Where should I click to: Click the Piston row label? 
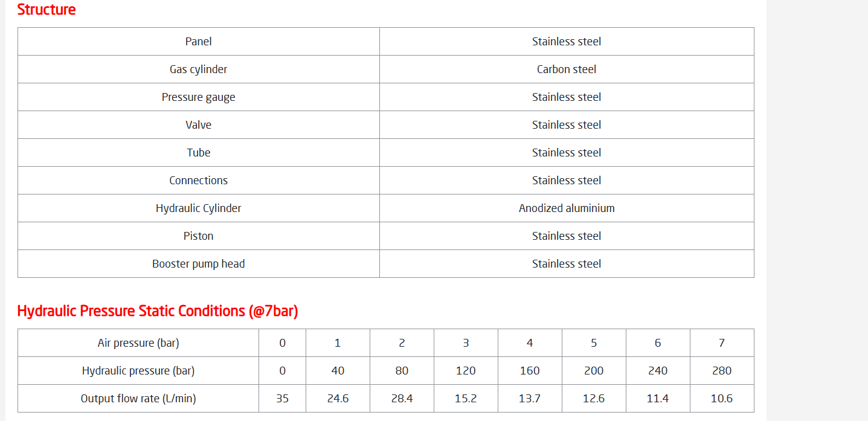pyautogui.click(x=199, y=236)
